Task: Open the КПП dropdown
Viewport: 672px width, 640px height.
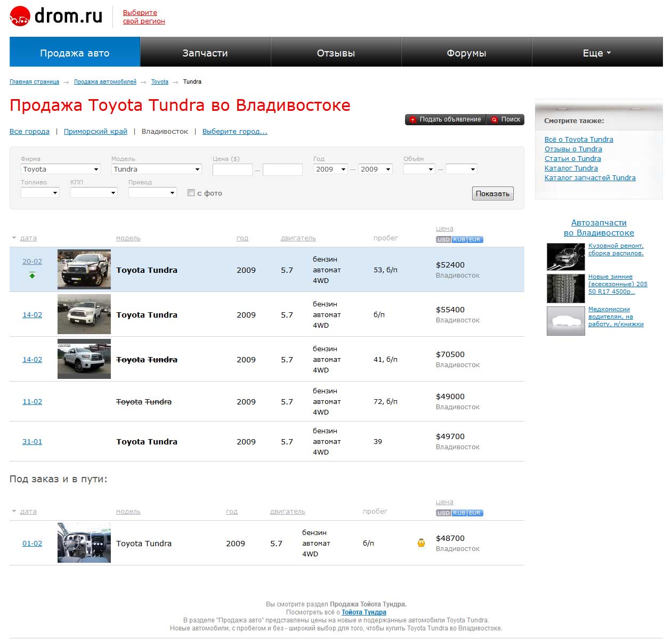Action: 94,193
